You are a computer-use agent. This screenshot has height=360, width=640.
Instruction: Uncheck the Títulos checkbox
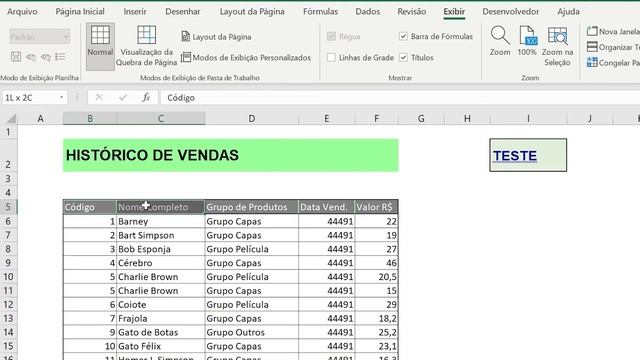pyautogui.click(x=403, y=58)
